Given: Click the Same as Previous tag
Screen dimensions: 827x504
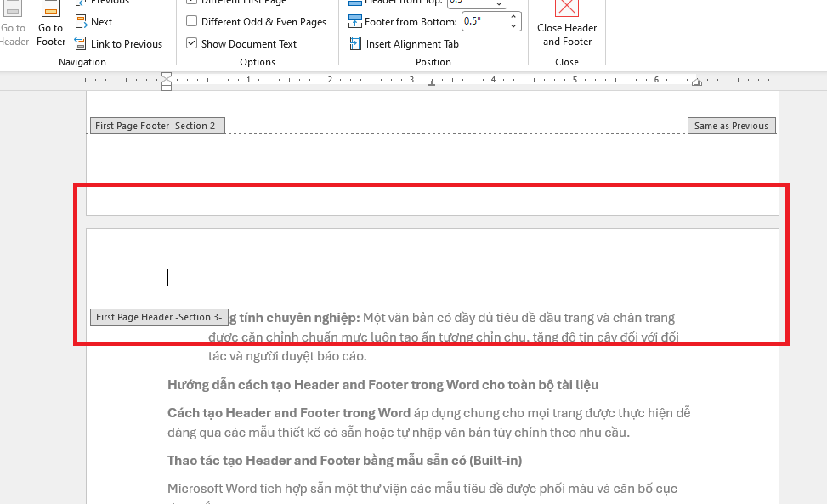Looking at the screenshot, I should point(732,126).
